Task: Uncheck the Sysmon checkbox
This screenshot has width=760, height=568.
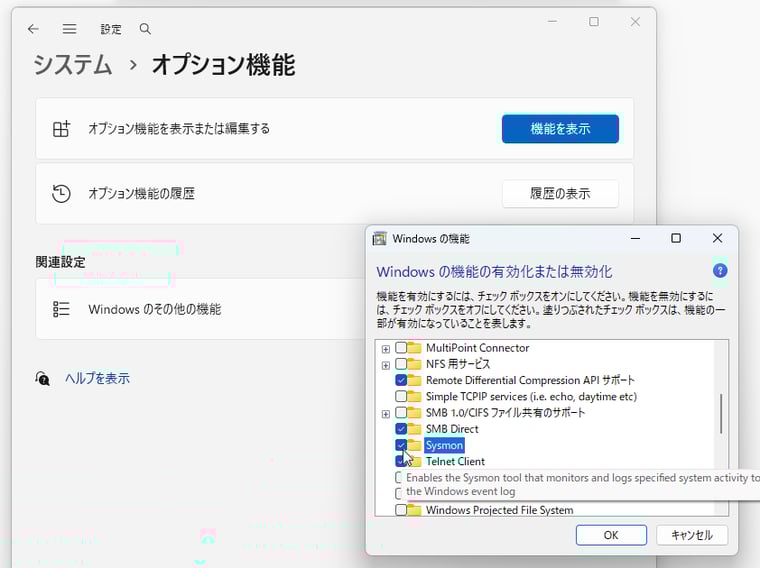Action: [401, 445]
